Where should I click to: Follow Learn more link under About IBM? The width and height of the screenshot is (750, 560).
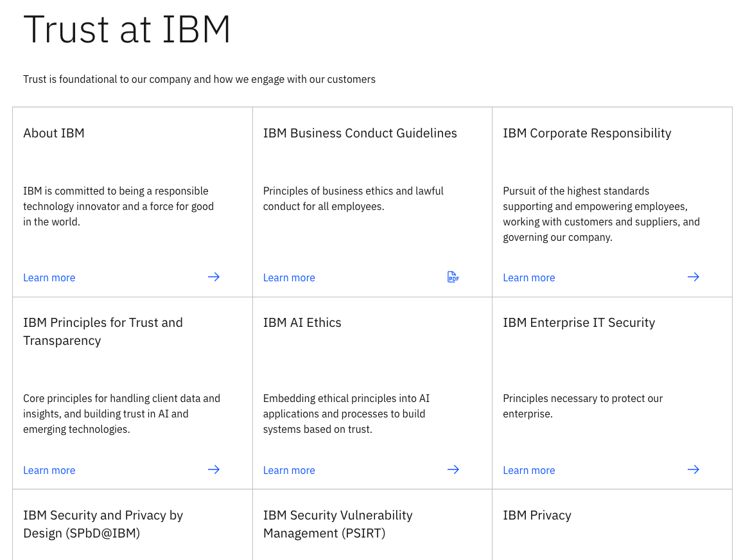(49, 278)
